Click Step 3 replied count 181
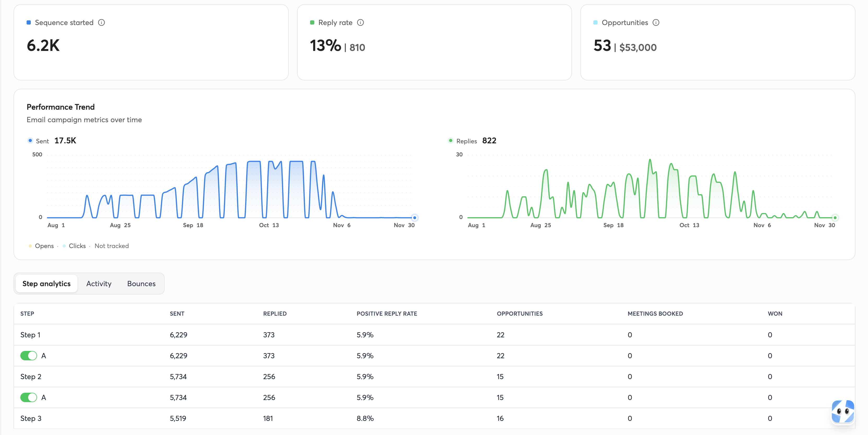 click(268, 419)
